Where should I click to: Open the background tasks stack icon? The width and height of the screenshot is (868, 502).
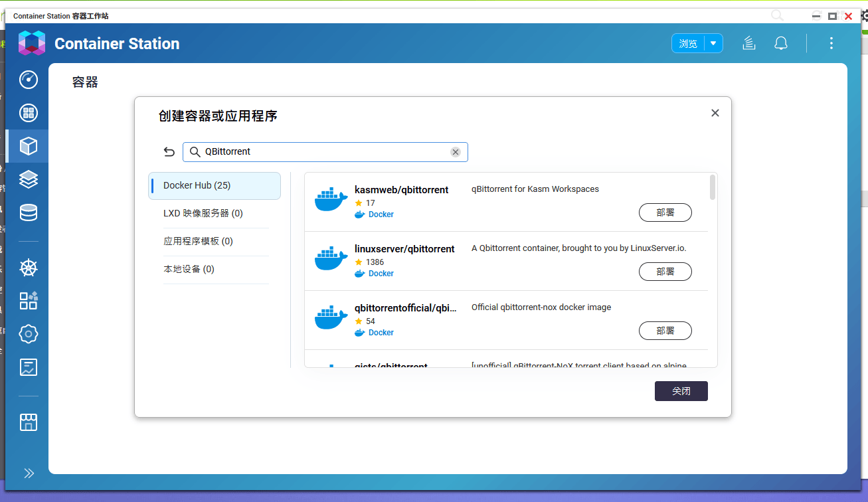point(748,44)
